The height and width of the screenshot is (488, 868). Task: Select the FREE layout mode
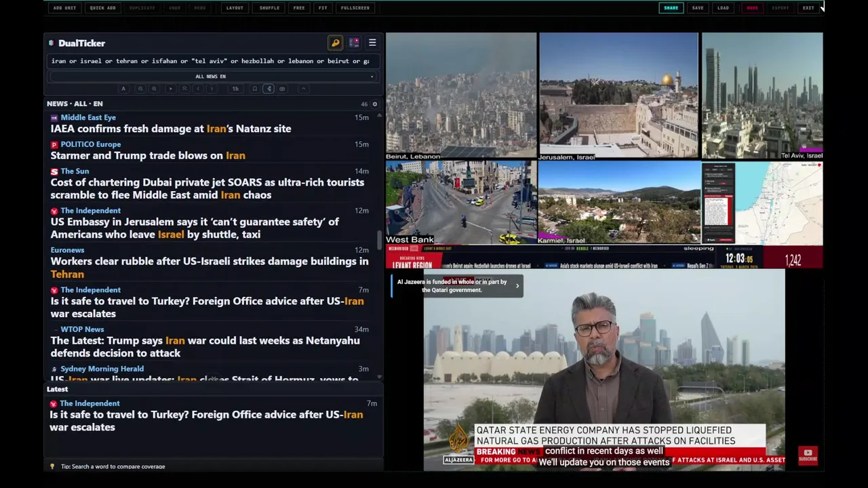(x=299, y=8)
